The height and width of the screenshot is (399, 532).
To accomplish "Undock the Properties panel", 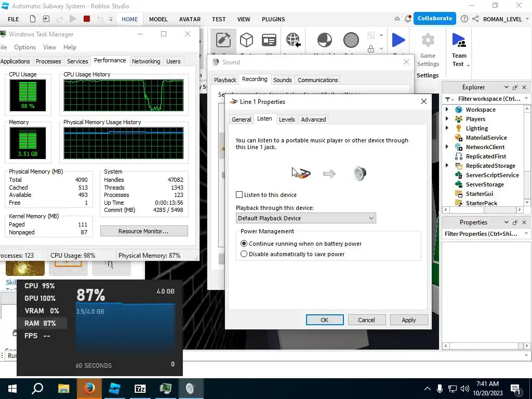I will [515, 222].
